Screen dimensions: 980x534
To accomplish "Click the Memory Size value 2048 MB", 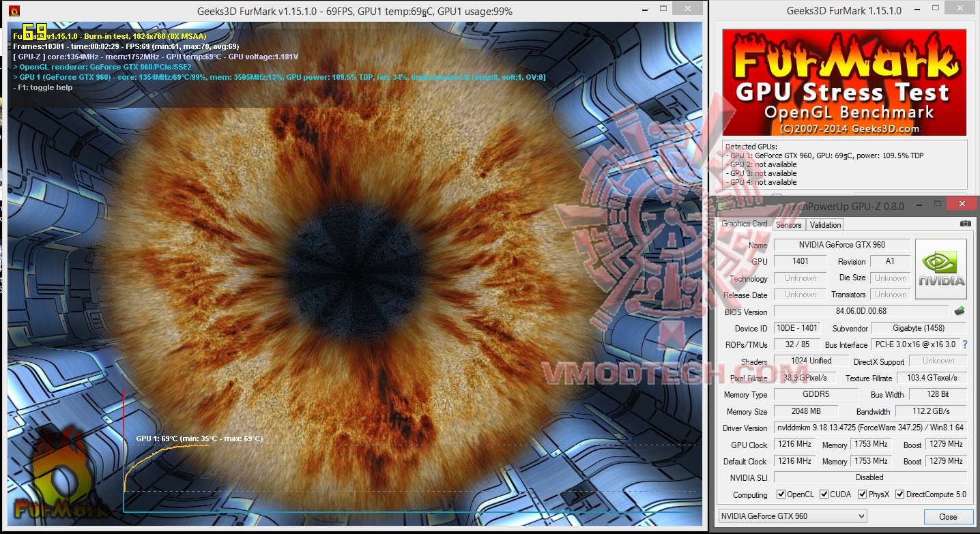I will pos(805,411).
